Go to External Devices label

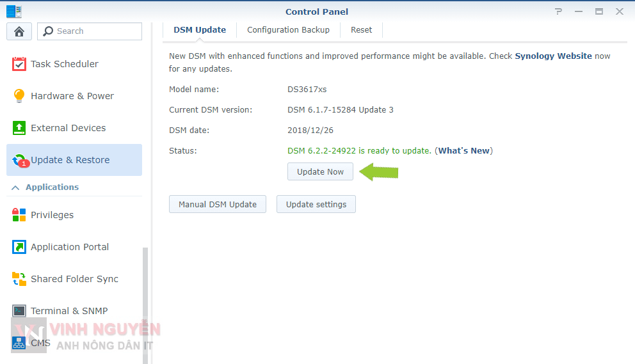(x=68, y=128)
